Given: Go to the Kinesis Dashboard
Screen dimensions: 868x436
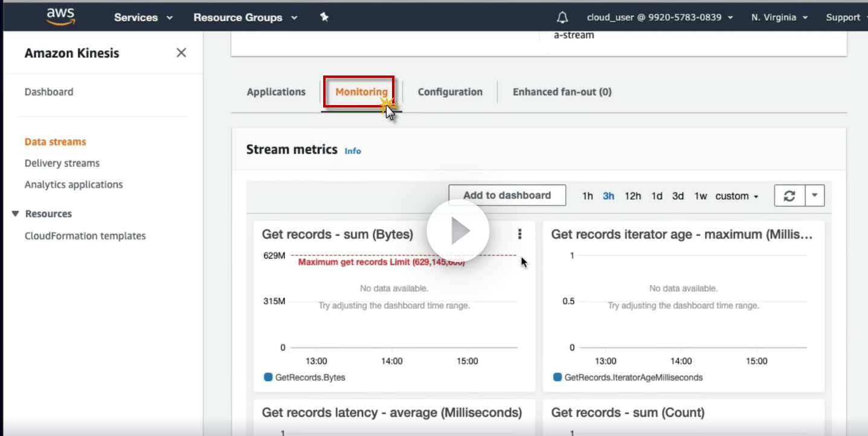Looking at the screenshot, I should coord(49,92).
